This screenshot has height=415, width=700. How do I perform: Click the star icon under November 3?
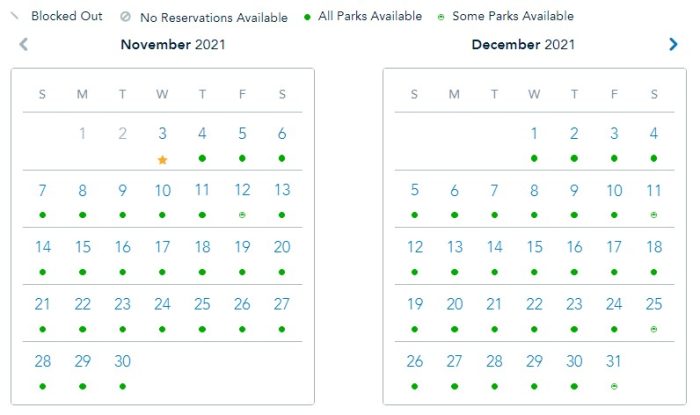[162, 159]
